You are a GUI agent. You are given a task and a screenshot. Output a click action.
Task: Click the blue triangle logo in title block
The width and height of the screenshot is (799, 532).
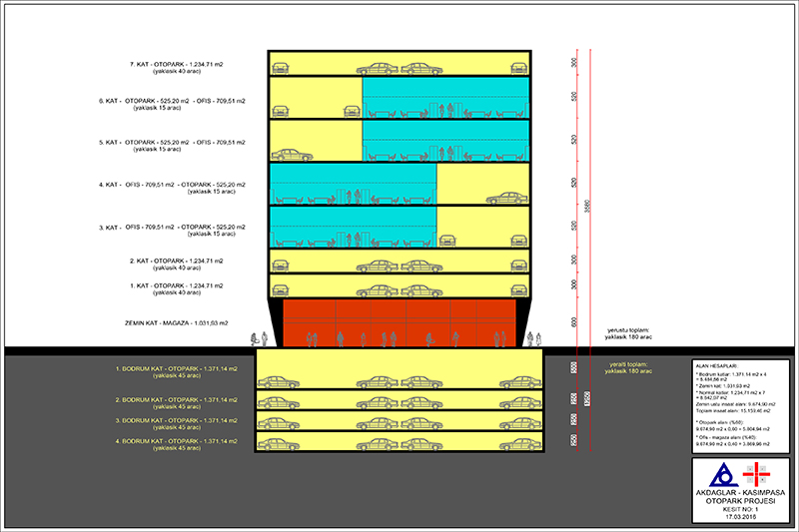724,474
